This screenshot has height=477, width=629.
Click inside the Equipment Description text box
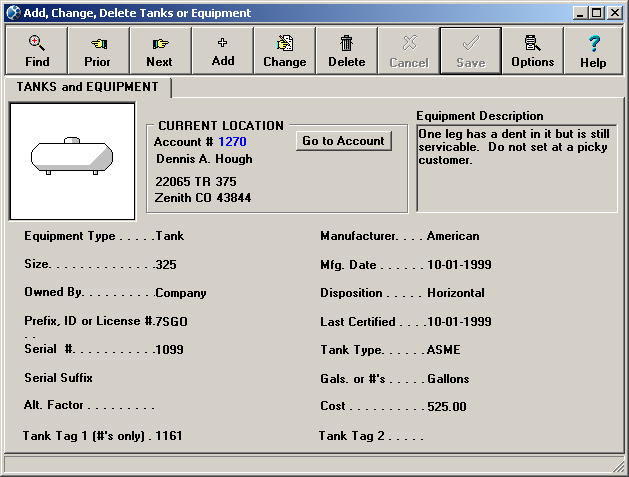516,168
